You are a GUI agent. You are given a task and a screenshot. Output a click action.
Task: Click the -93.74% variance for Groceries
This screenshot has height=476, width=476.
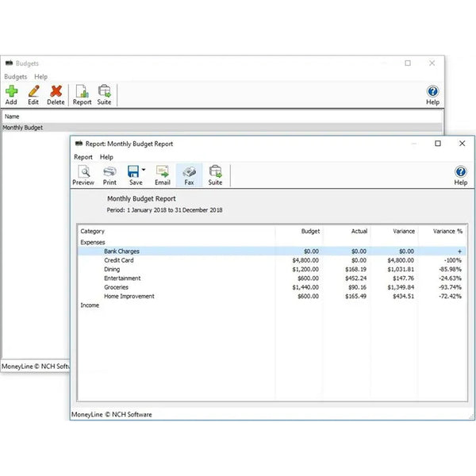tap(450, 287)
